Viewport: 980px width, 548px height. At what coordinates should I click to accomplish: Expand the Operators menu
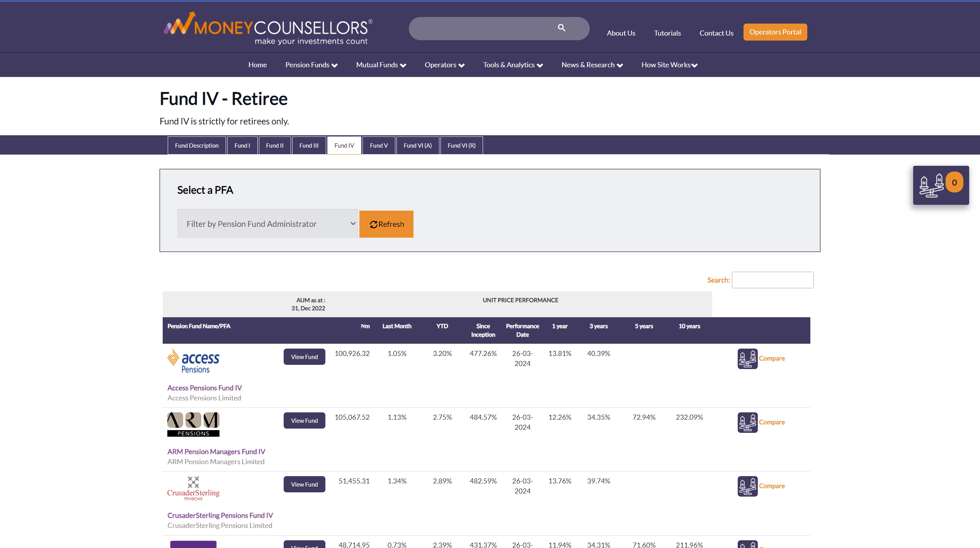click(x=444, y=65)
